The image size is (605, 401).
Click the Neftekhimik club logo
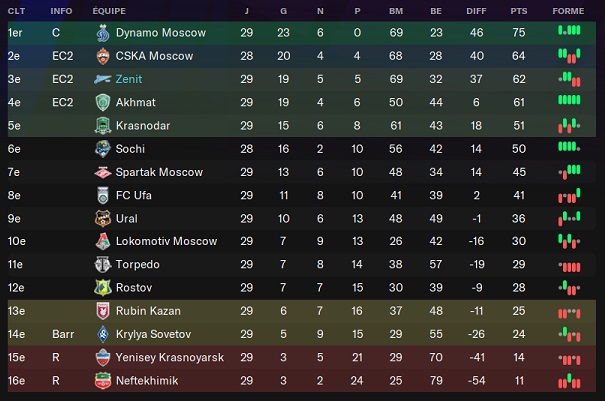(101, 381)
